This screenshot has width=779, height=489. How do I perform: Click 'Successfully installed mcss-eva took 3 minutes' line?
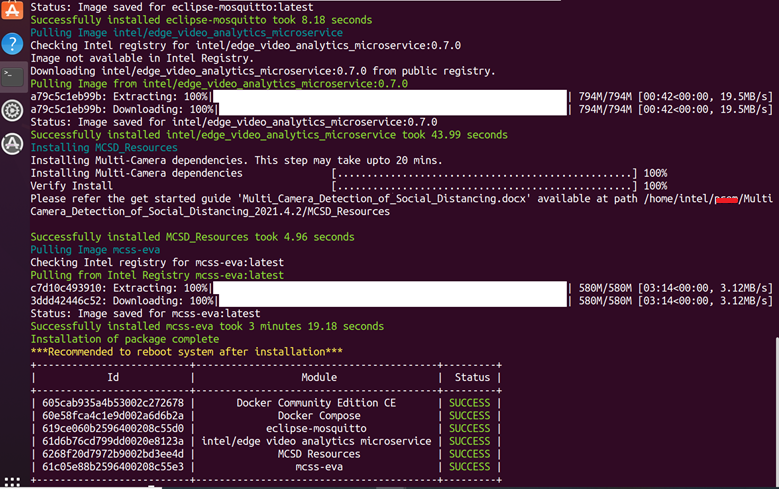click(207, 326)
